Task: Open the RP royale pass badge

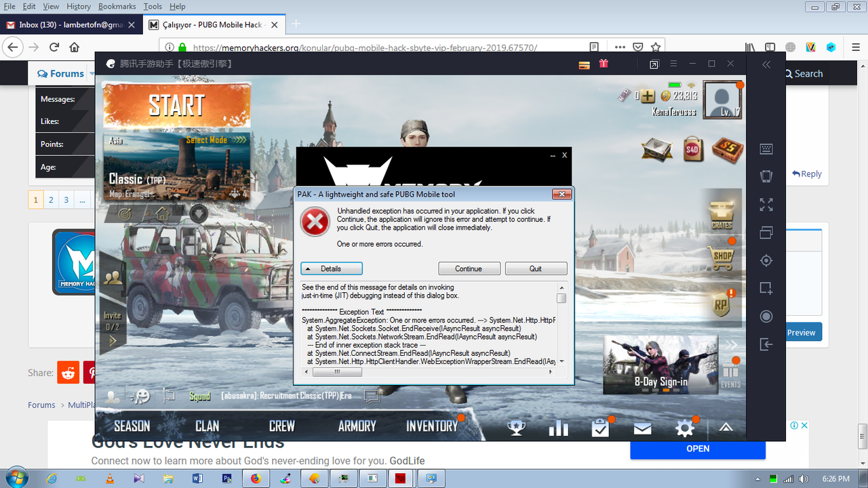Action: [722, 304]
